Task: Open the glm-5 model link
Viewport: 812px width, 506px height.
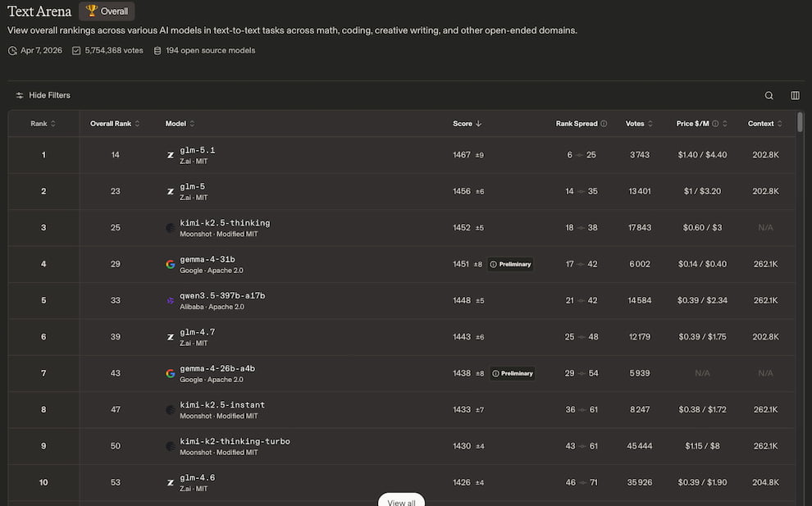Action: (193, 186)
